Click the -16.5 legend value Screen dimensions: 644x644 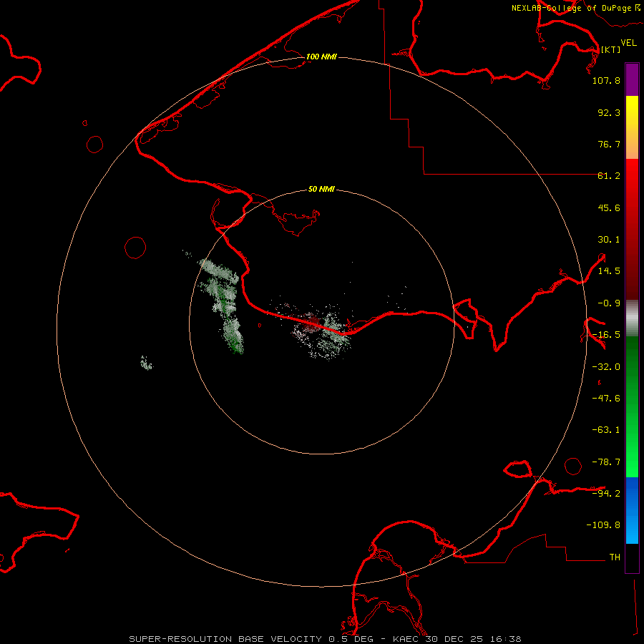[x=606, y=335]
